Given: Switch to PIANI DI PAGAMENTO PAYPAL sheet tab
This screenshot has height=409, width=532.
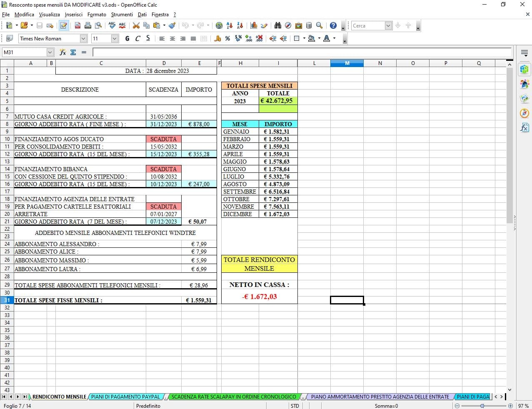Looking at the screenshot, I should pos(125,397).
